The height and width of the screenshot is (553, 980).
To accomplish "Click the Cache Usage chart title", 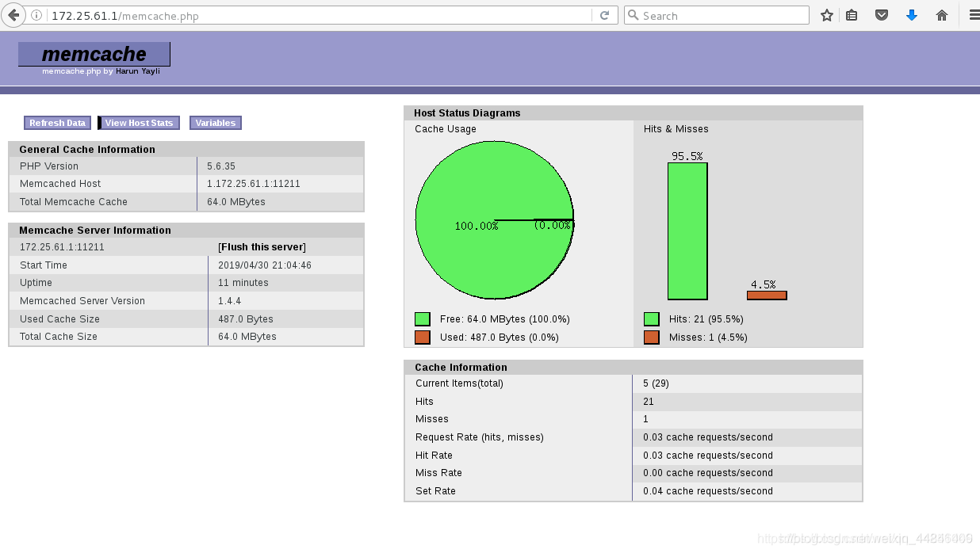I will [x=446, y=129].
